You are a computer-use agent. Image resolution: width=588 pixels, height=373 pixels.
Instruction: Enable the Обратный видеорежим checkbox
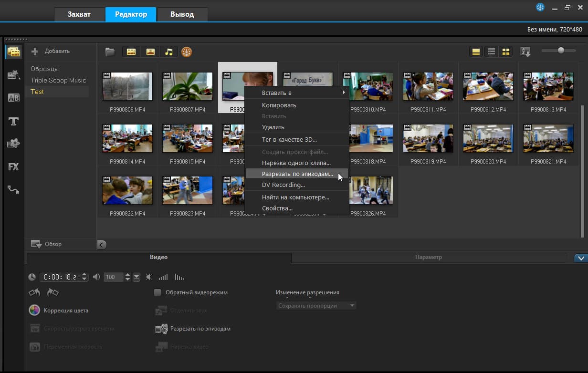coord(157,292)
